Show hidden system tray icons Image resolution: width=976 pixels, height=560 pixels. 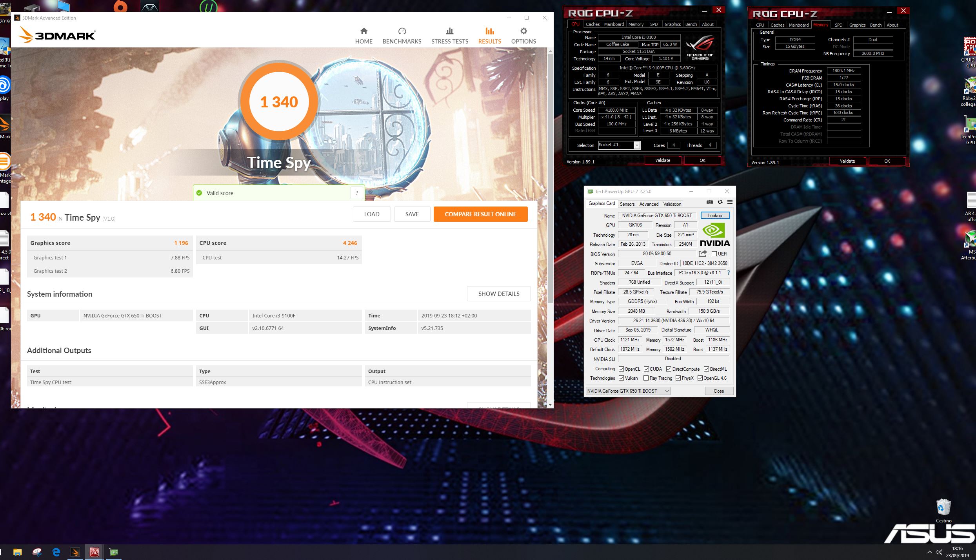(x=929, y=552)
